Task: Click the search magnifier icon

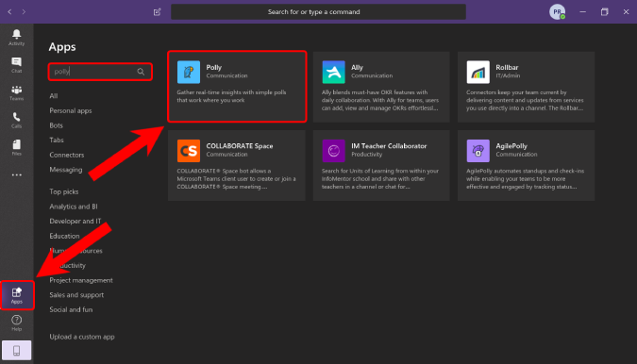Action: click(x=141, y=72)
